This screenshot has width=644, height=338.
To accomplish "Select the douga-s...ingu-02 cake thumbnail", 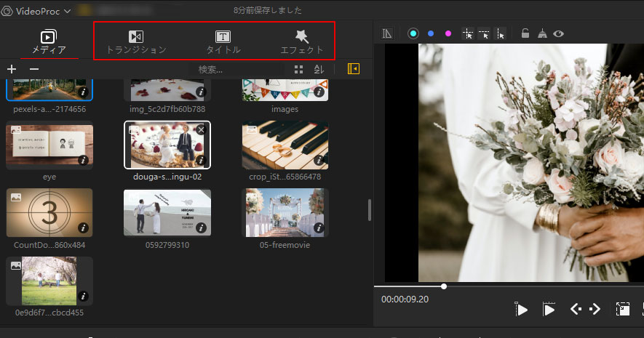I will point(167,145).
